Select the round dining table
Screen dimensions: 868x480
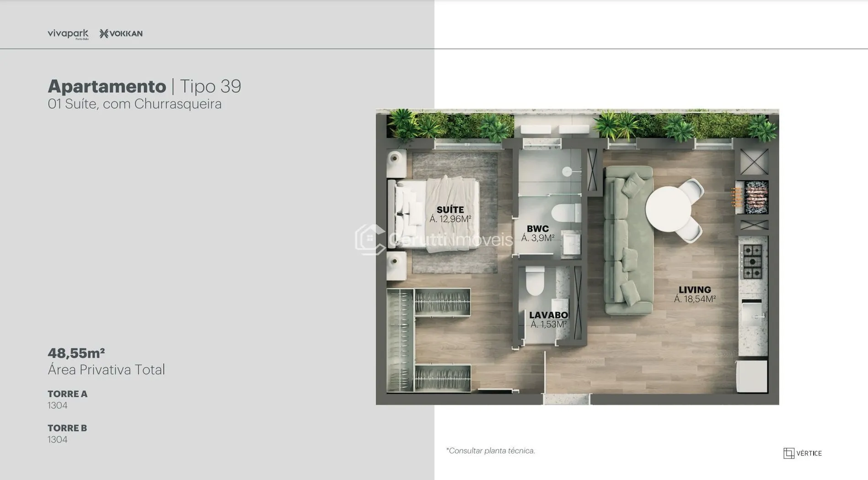(x=668, y=209)
